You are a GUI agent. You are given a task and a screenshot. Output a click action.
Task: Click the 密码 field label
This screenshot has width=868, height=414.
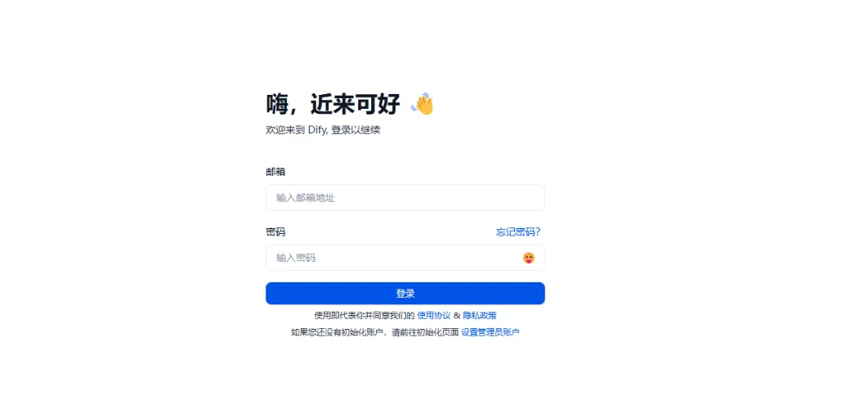pyautogui.click(x=275, y=232)
